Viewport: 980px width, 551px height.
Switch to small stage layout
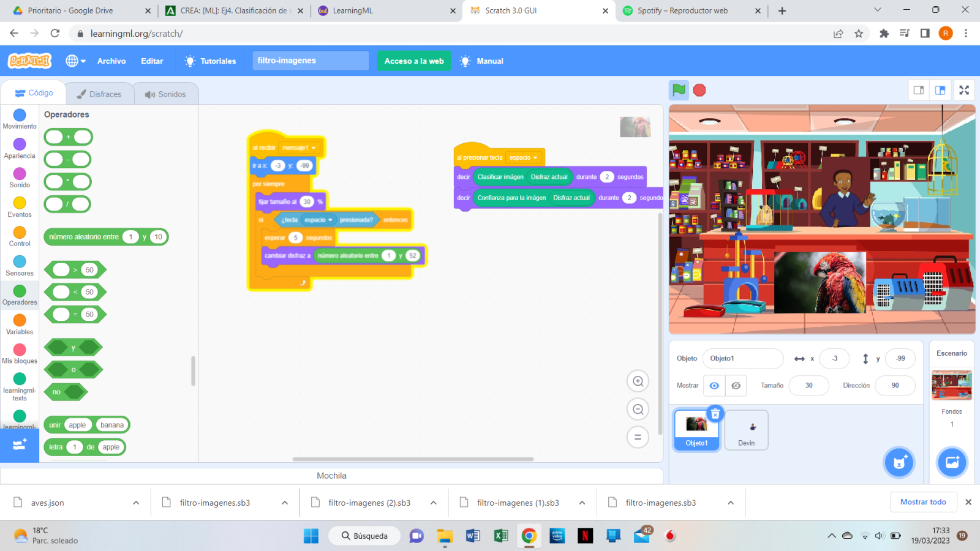pos(919,90)
